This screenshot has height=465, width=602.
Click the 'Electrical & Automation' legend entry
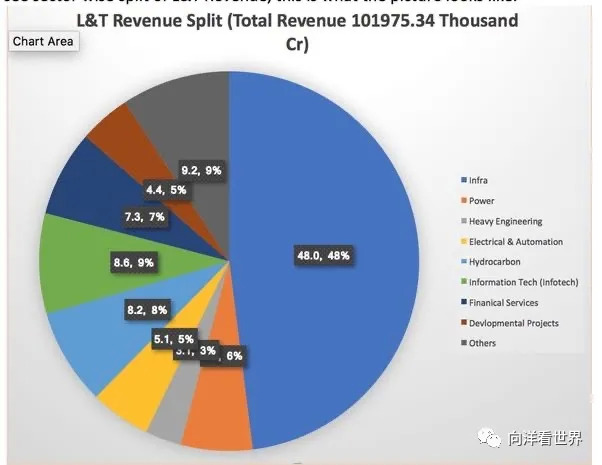coord(516,242)
